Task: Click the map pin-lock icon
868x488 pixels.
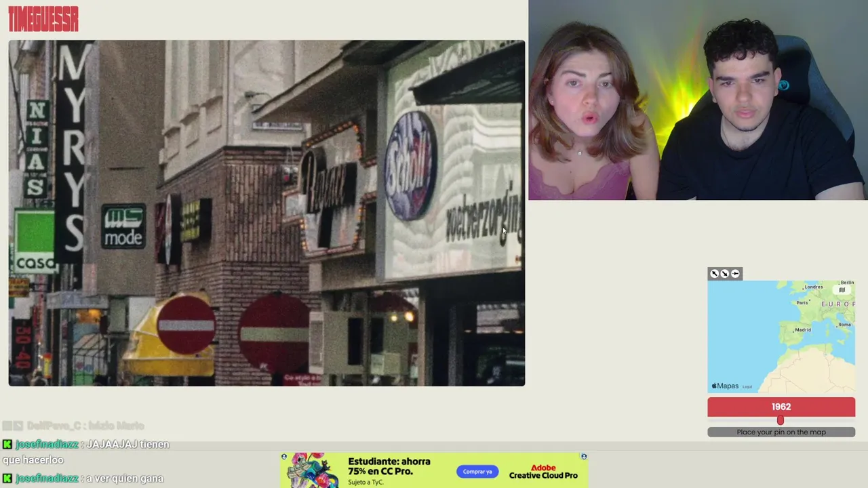Action: click(x=735, y=274)
